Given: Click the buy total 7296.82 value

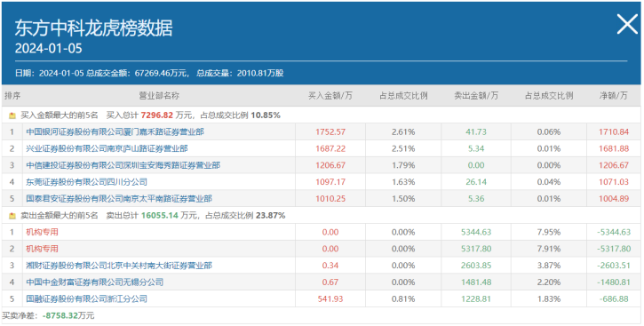Looking at the screenshot, I should (157, 115).
